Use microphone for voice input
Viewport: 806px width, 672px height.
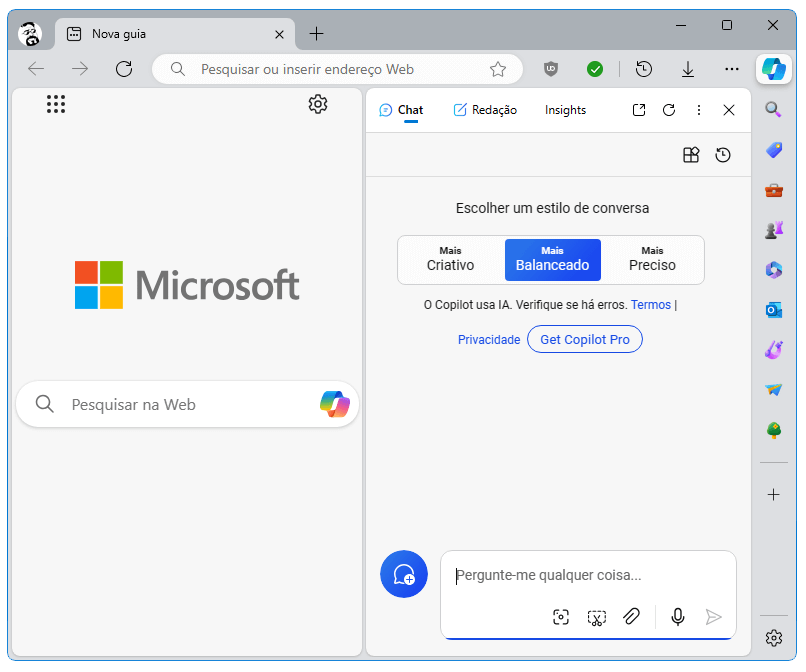[x=678, y=616]
